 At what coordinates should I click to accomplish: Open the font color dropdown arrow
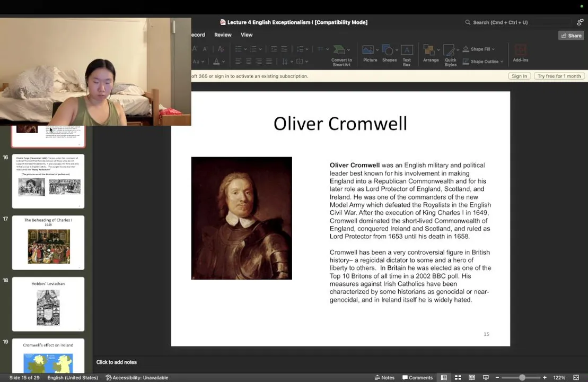tap(224, 62)
